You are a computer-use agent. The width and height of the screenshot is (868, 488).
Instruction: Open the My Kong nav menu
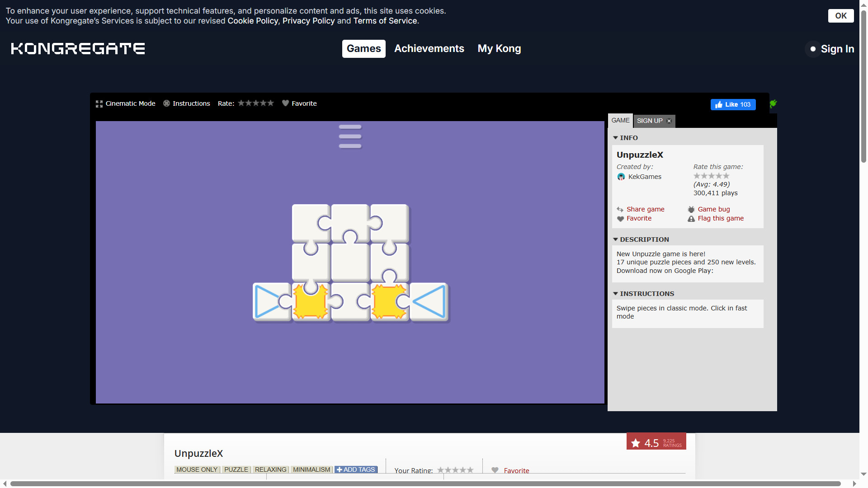(499, 49)
